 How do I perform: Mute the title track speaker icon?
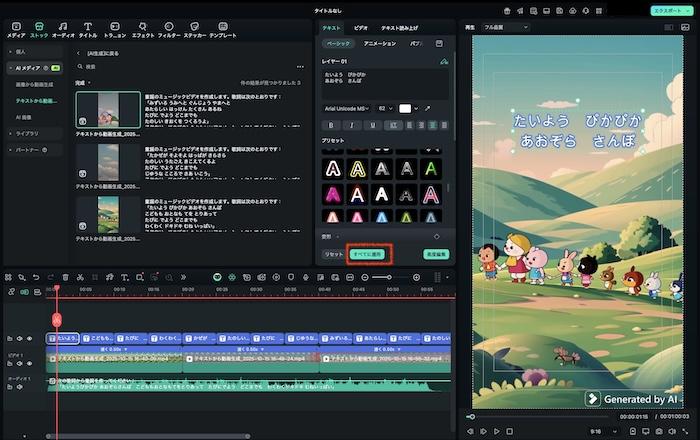pyautogui.click(x=20, y=339)
